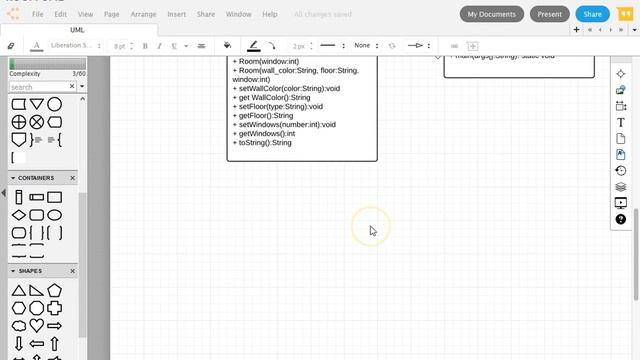
Task: Click the My Documents button
Action: pos(491,14)
